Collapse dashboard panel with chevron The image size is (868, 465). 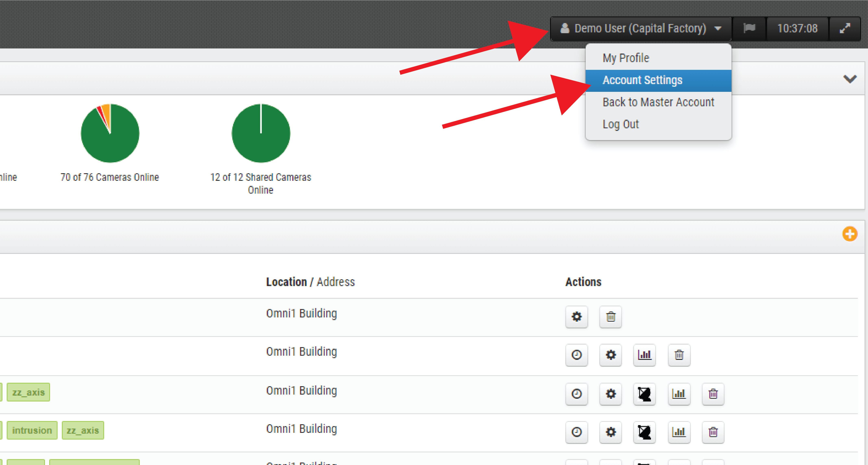tap(849, 79)
